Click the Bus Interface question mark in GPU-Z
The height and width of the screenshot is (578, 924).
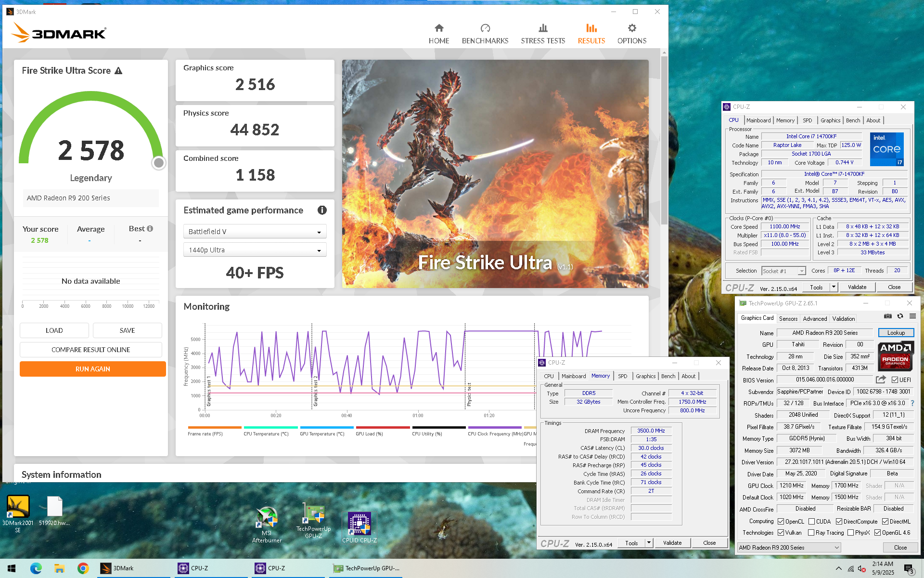click(912, 403)
